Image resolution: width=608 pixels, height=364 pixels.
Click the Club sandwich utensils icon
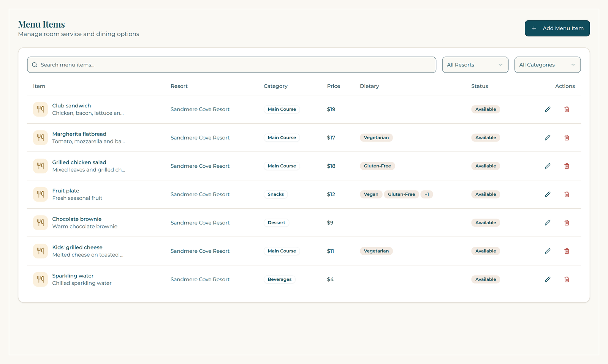40,109
